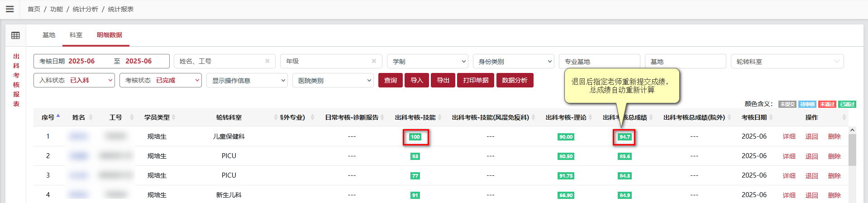The width and height of the screenshot is (868, 203).
Task: Open the 学制 dropdown
Action: (x=428, y=61)
